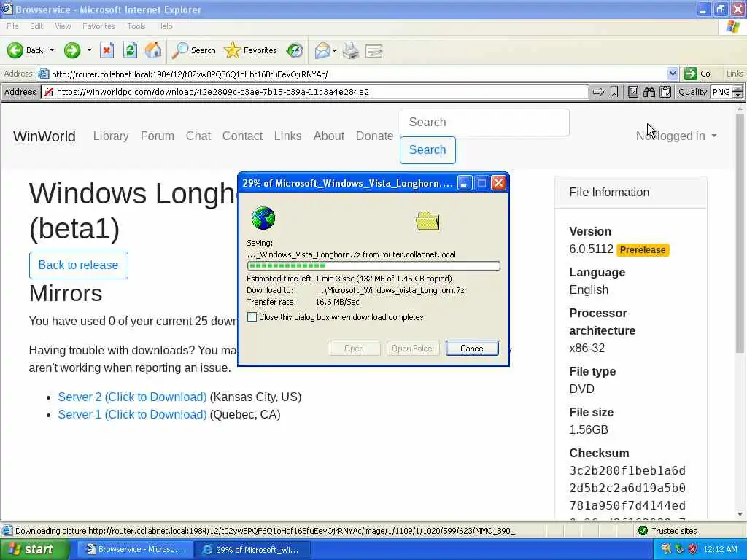
Task: Click the Mail envelope toolbar icon
Action: coord(322,50)
